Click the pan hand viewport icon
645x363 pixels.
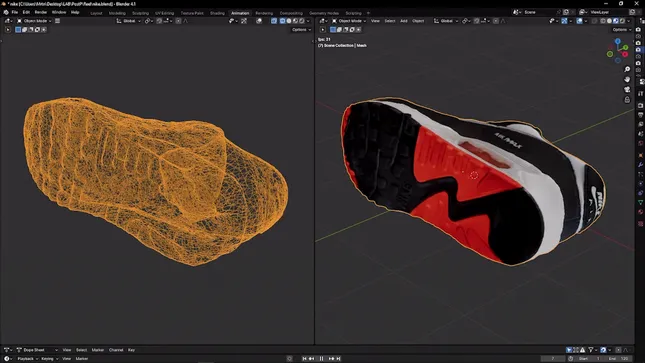point(627,79)
